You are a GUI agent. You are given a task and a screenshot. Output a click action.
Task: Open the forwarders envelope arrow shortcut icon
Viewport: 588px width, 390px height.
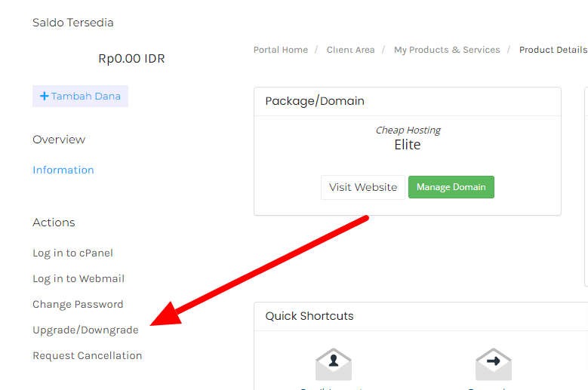[x=493, y=365]
